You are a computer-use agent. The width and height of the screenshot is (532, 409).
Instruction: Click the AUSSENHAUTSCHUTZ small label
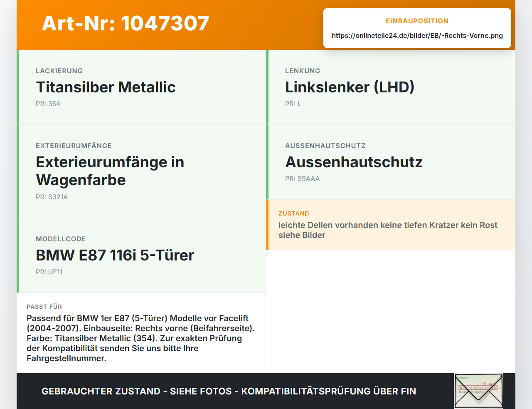(325, 146)
